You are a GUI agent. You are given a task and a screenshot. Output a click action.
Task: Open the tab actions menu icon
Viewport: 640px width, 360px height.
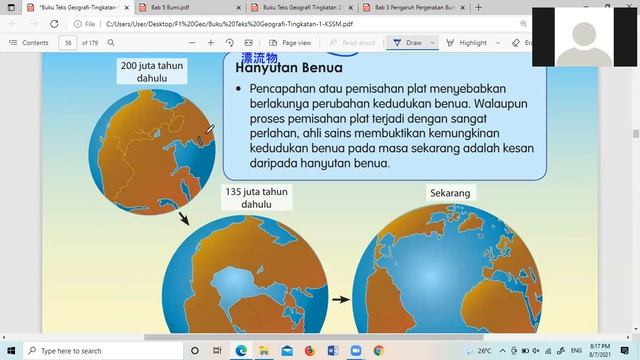[x=11, y=7]
